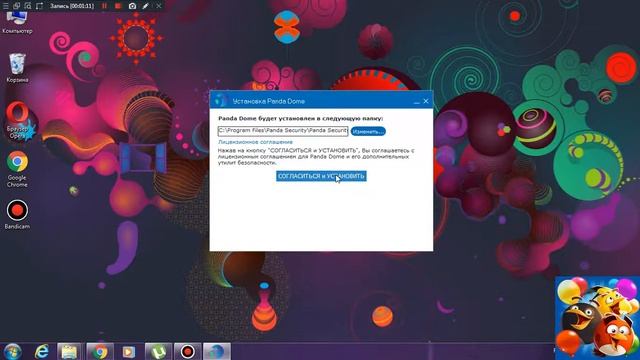Select the Google Chrome desktop icon
Image resolution: width=640 pixels, height=360 pixels.
17,169
